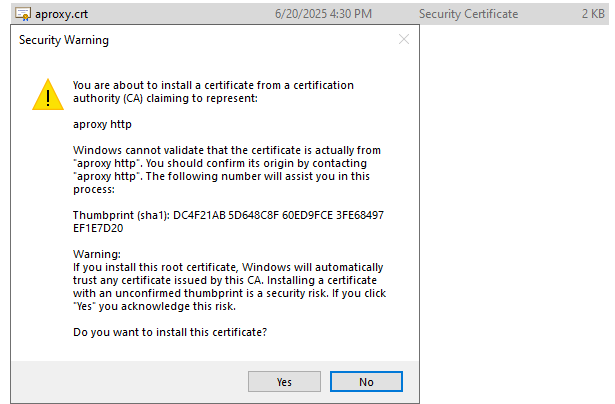Click the yellow warning triangle icon
This screenshot has height=404, width=615.
[x=48, y=95]
